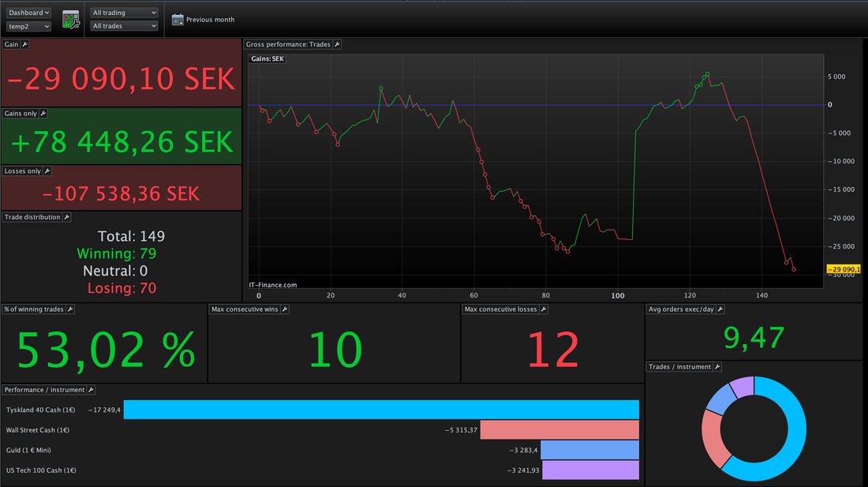Click the 9,47 average orders value
Screen dimensions: 868x487
point(754,338)
